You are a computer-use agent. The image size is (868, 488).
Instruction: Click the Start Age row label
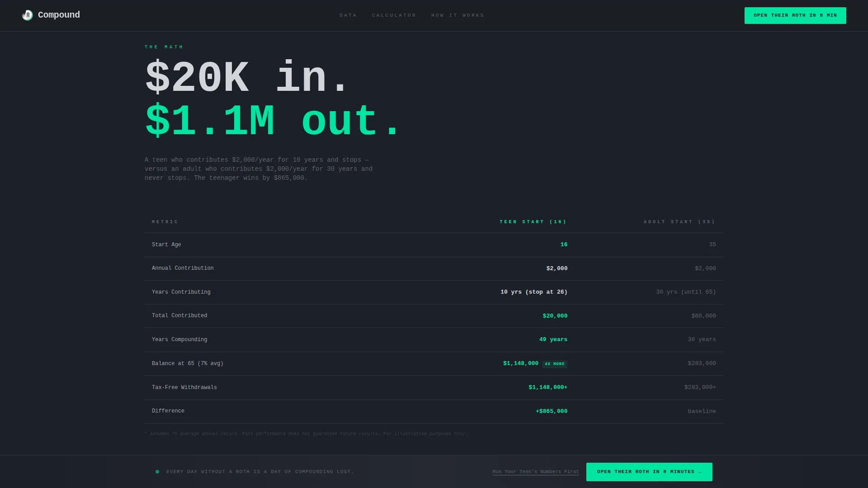point(166,244)
